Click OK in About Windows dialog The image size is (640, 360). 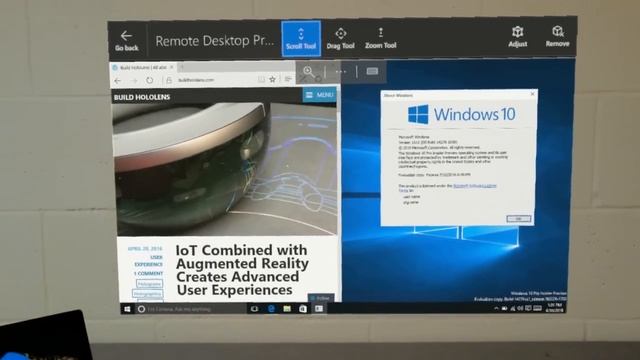[x=518, y=219]
